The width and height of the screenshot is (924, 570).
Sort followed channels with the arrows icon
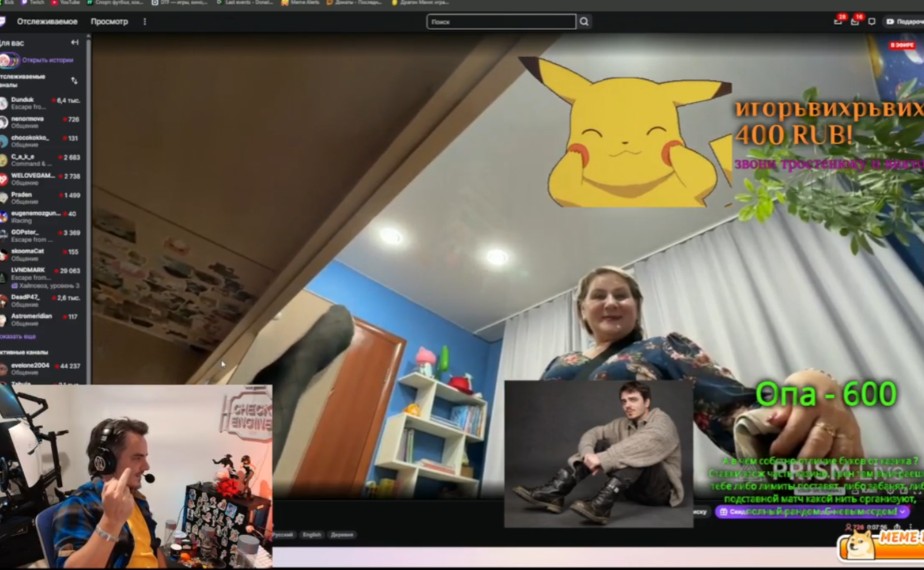(74, 81)
